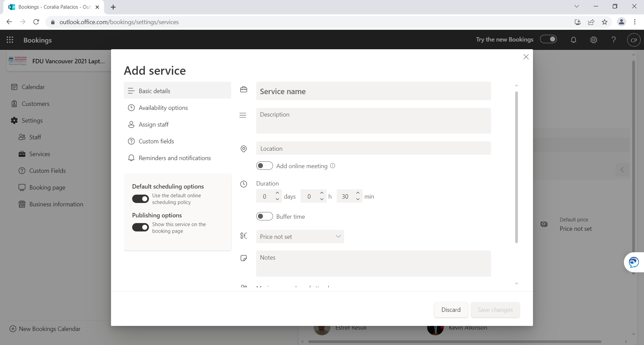Expand the Price not set dropdown
The image size is (644, 345).
tap(300, 236)
